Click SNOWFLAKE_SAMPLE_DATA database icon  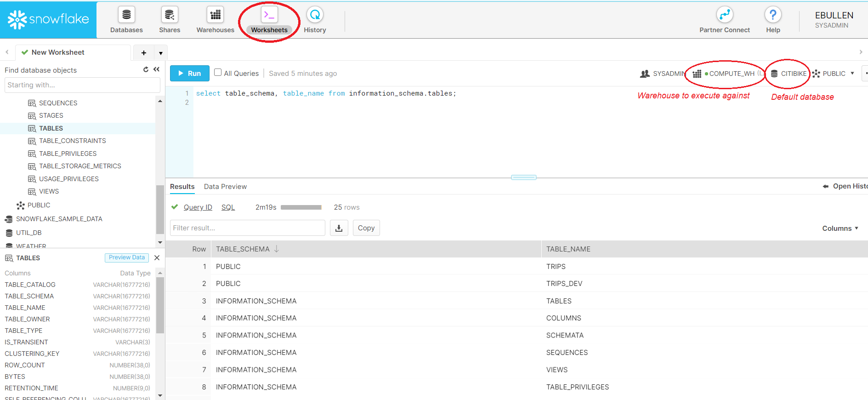pos(9,219)
